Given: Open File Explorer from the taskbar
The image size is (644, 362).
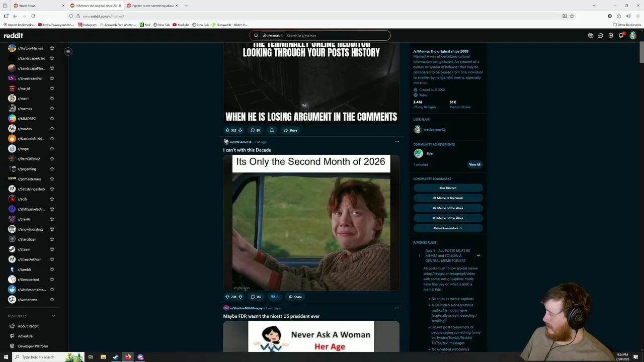Looking at the screenshot, I should pos(103,357).
